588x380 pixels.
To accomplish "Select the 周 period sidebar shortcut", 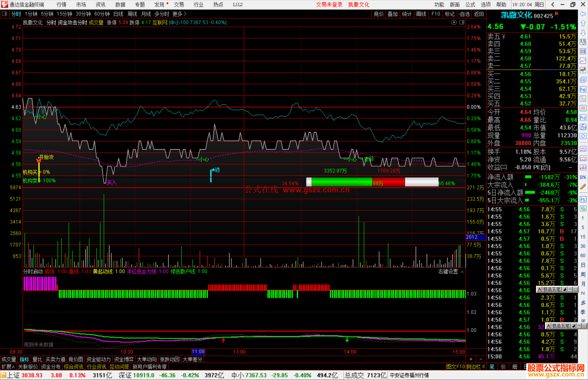I will [x=583, y=274].
